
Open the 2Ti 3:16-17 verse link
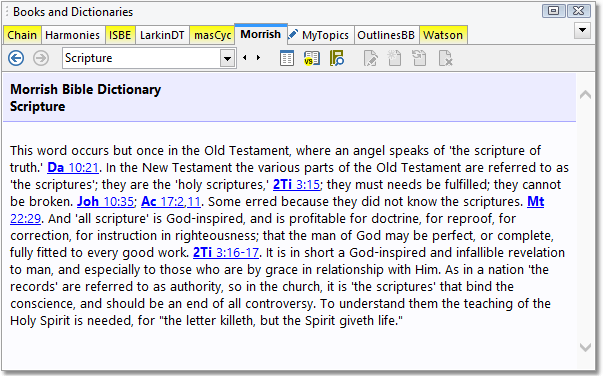tap(226, 252)
